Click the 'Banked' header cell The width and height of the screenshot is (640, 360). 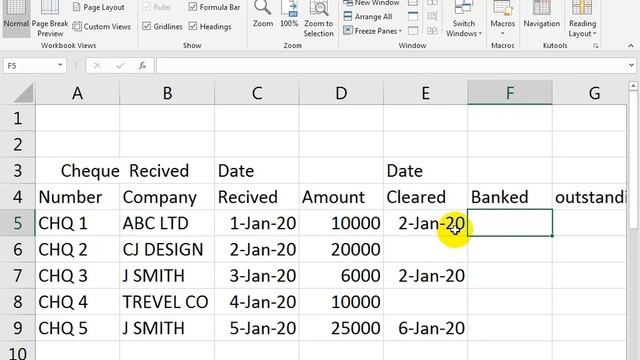click(510, 197)
